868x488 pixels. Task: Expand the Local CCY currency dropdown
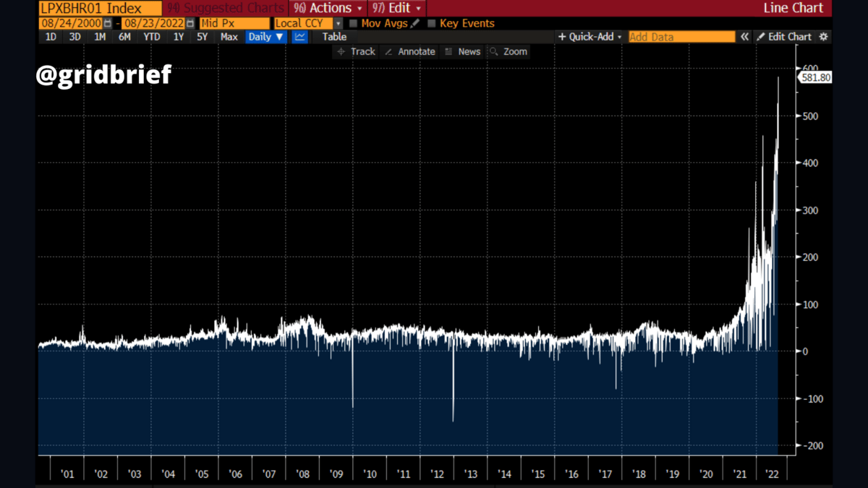[x=339, y=23]
